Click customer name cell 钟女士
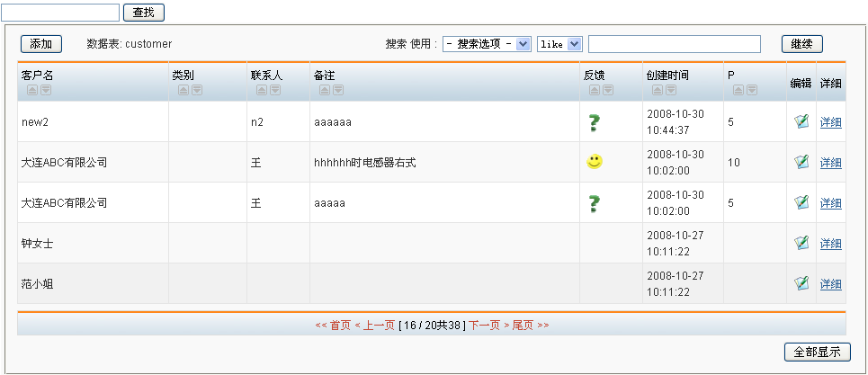This screenshot has width=868, height=375. coord(37,244)
